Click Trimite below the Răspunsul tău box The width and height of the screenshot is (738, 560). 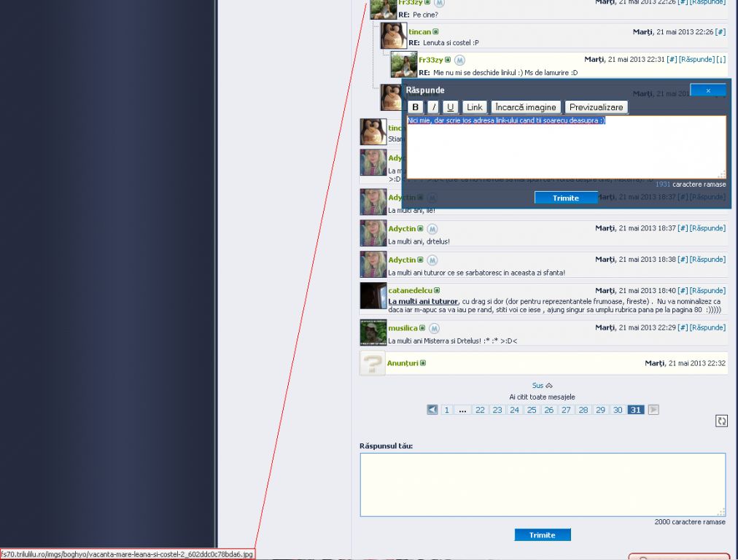tap(543, 535)
